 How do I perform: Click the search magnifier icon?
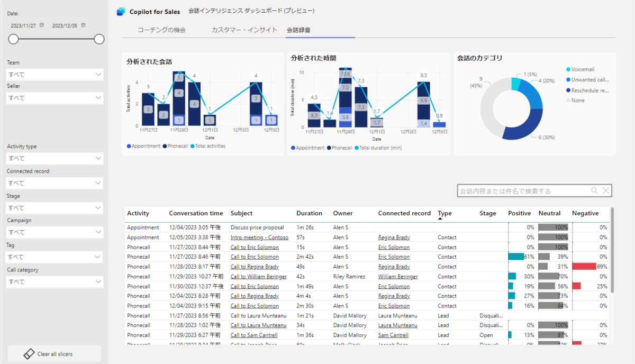(595, 190)
